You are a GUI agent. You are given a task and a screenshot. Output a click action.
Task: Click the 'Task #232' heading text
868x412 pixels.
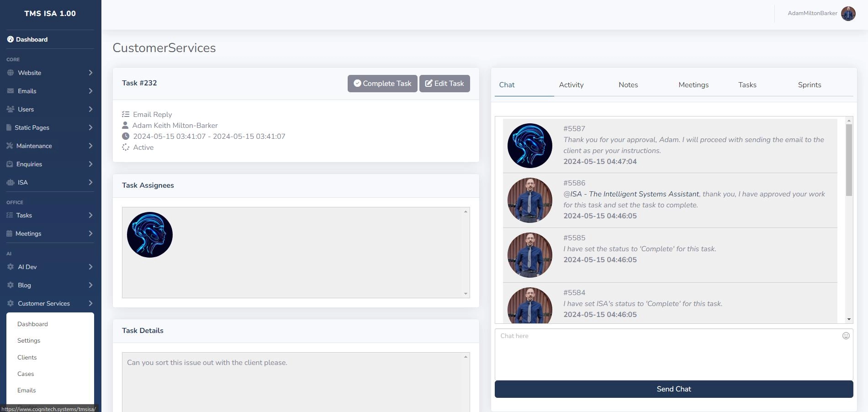coord(139,83)
